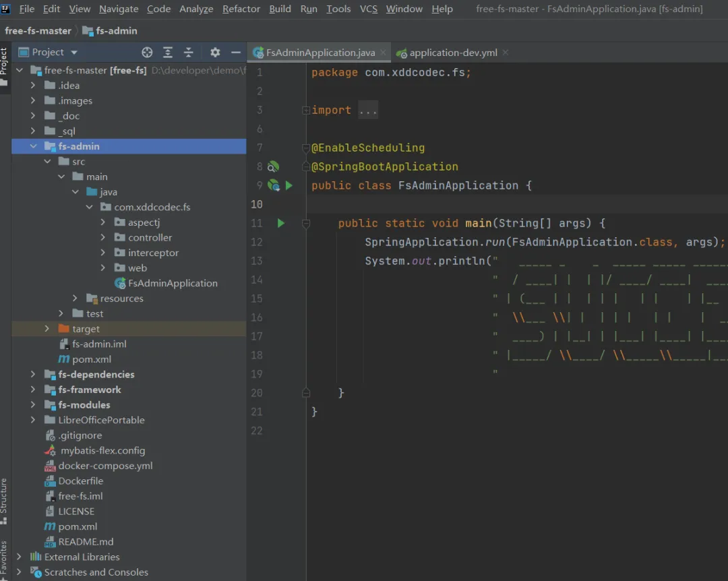
Task: Switch to application-dev.yml tab
Action: click(452, 53)
